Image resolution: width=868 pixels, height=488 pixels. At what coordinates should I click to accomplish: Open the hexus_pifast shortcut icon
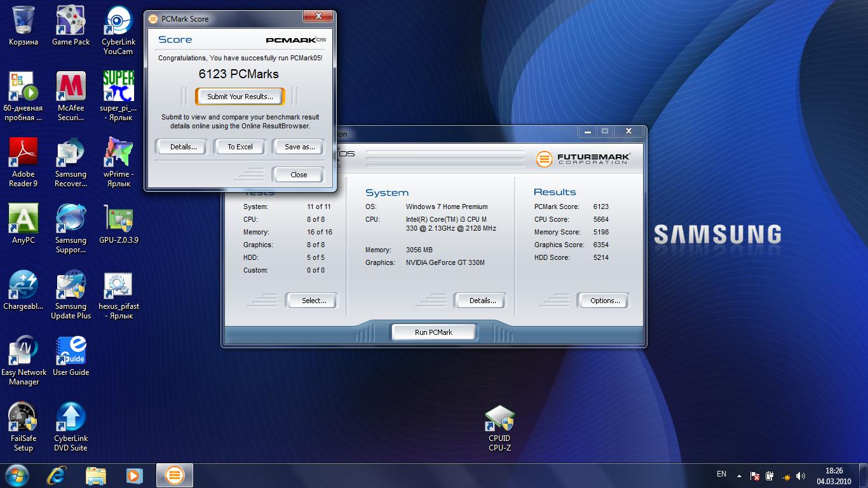(x=118, y=294)
